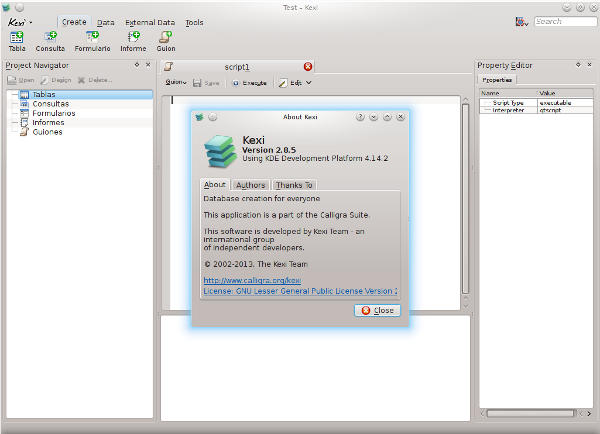
Task: Open the Guion dropdown in script toolbar
Action: (176, 83)
